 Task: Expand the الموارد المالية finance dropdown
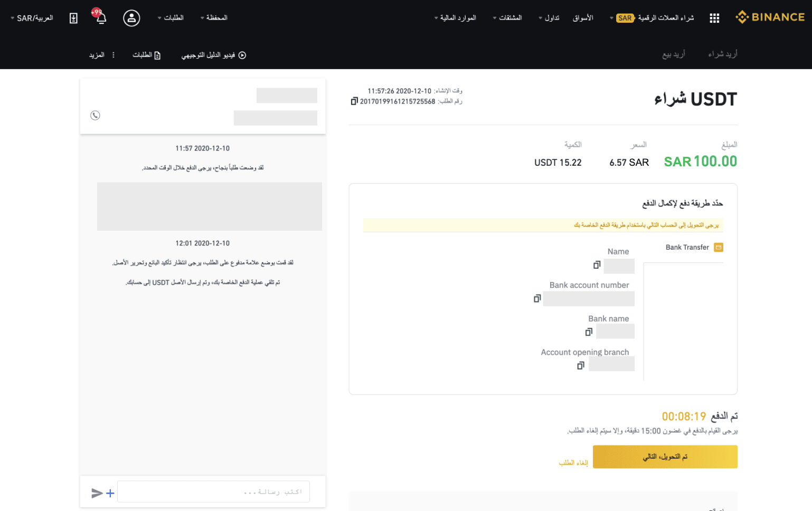[455, 18]
